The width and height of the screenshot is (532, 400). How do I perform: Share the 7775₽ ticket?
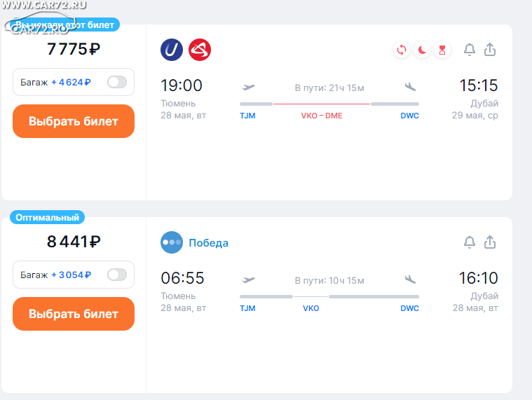click(490, 50)
